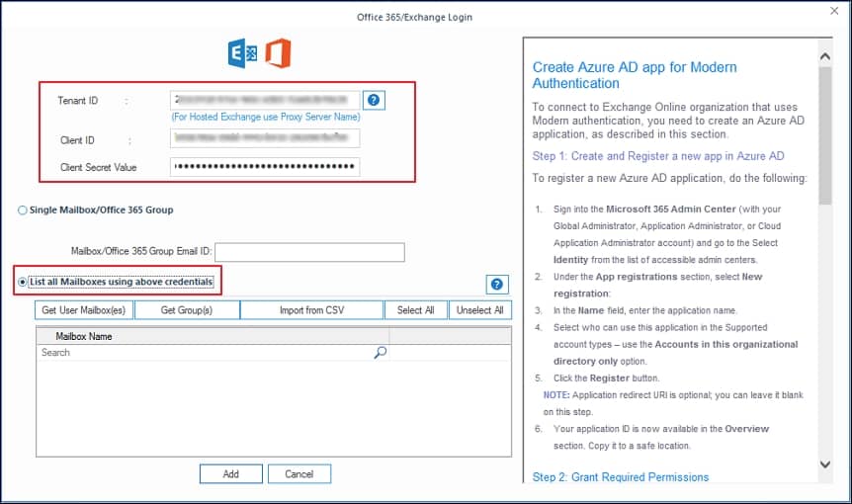The image size is (852, 504).
Task: Select List all Mailboxes using above credentials
Action: point(23,282)
